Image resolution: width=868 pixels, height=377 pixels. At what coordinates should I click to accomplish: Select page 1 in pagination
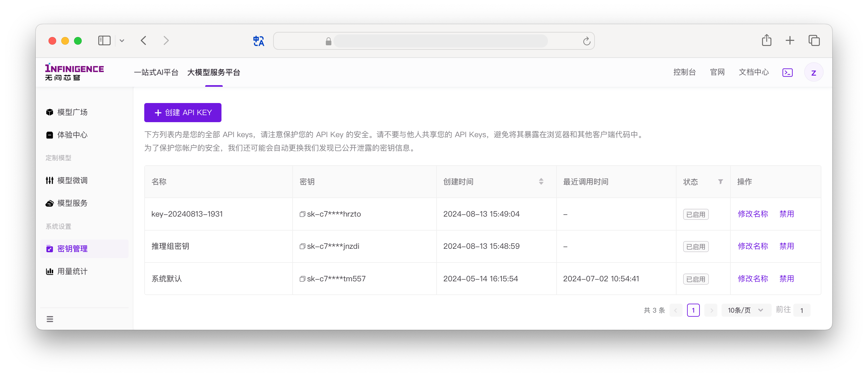[x=693, y=310]
